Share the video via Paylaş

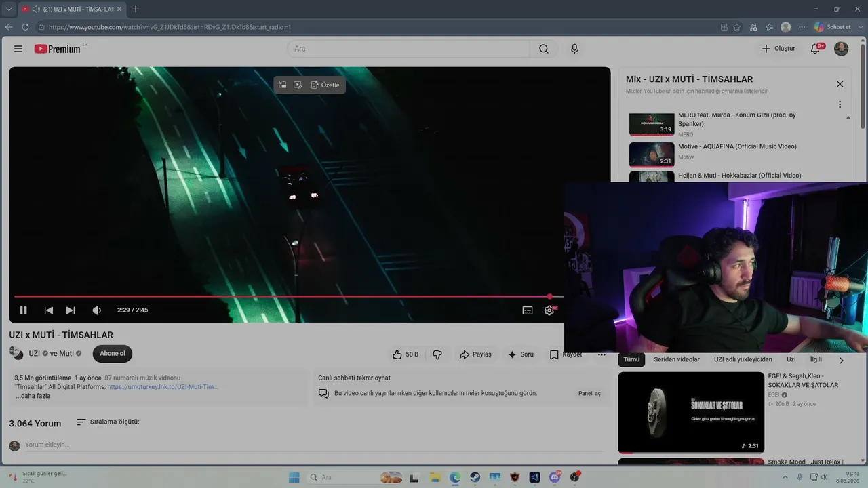coord(475,354)
